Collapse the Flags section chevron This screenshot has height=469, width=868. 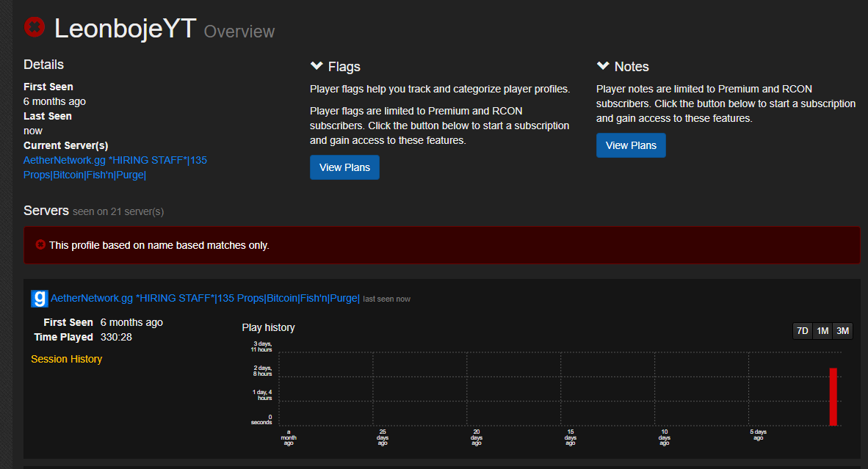pos(317,66)
